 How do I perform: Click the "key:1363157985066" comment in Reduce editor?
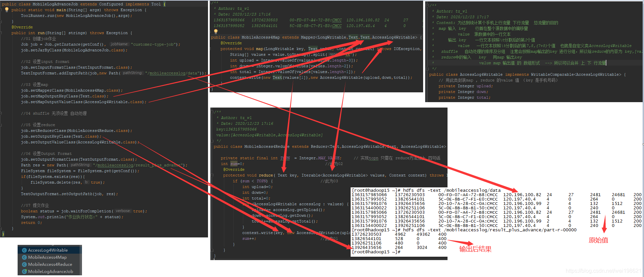coord(236,130)
